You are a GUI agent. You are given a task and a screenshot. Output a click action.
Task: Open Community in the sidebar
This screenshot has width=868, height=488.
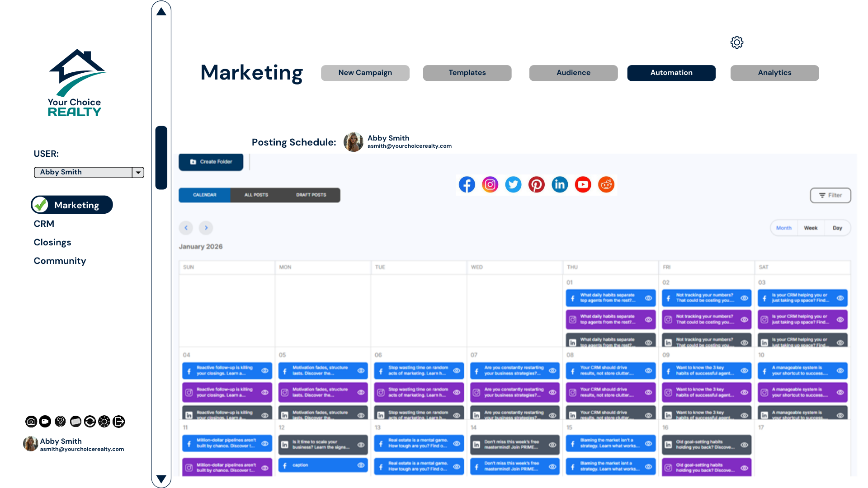(x=60, y=261)
